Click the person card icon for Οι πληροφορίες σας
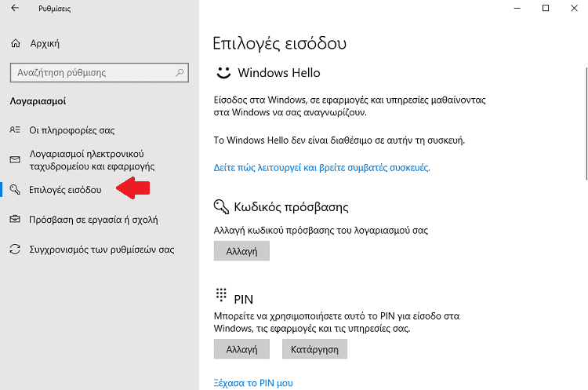Viewport: 588px width, 390px height. tap(15, 130)
